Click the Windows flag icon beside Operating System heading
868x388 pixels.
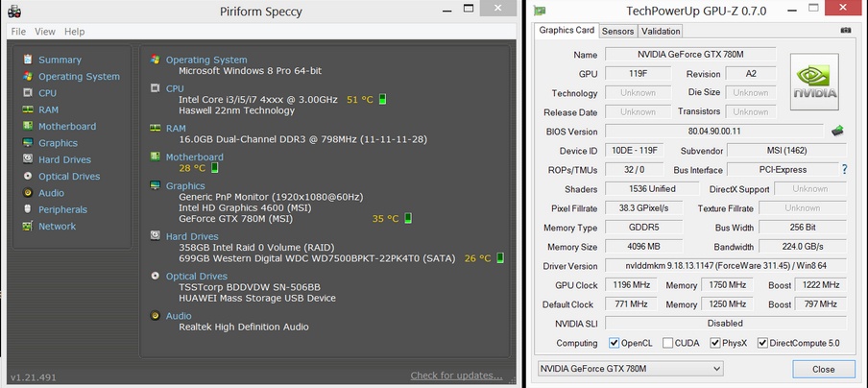point(156,60)
